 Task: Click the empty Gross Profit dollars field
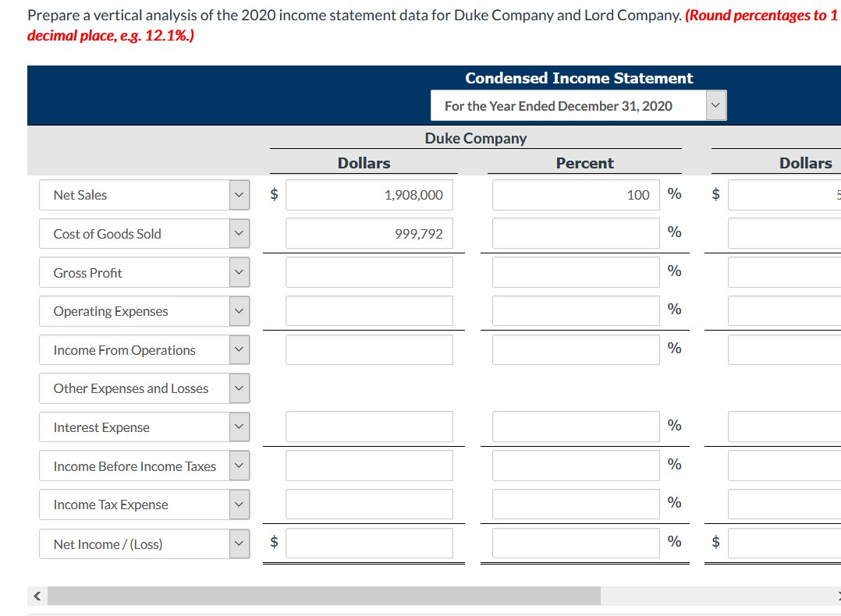[x=369, y=271]
